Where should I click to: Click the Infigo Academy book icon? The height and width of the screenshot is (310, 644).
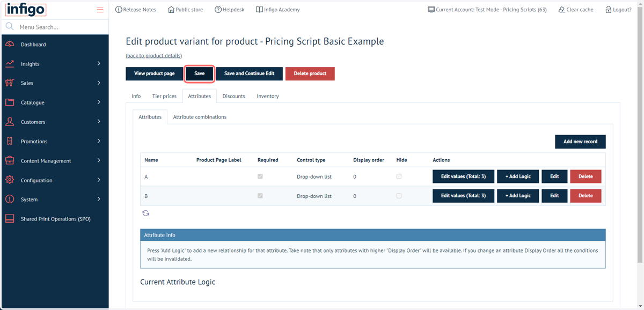point(259,10)
